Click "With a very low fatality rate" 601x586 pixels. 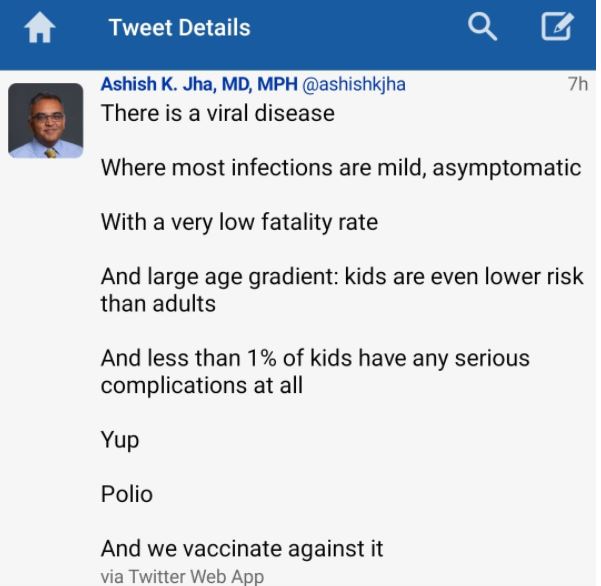coord(239,221)
